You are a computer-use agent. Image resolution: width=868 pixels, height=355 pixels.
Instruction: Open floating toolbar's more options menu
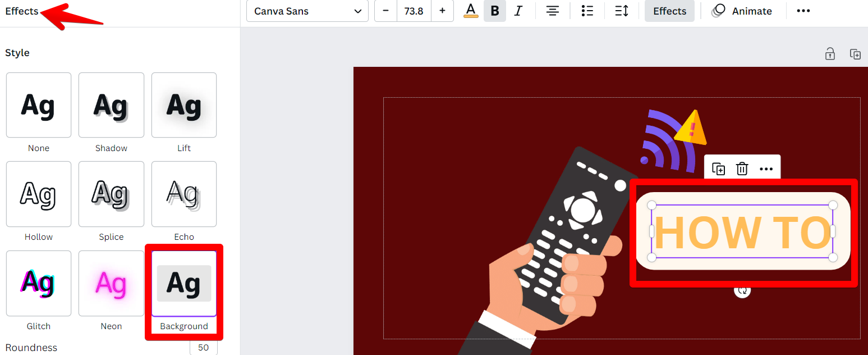click(766, 169)
